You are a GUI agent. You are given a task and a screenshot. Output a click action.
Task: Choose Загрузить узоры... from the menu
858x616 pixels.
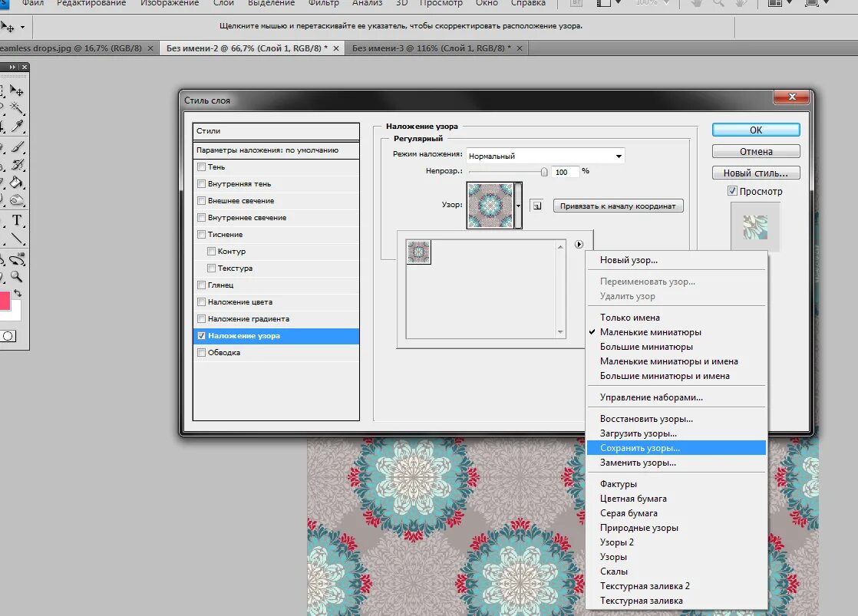pyautogui.click(x=676, y=433)
